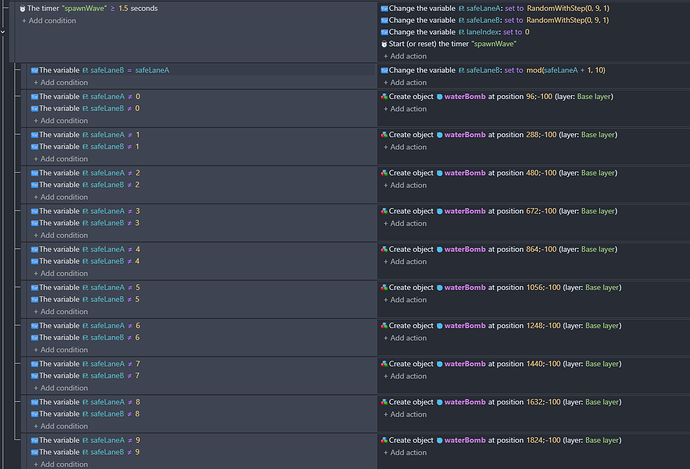
Task: Click the variable icon before safeLaneA RandomWithStep action
Action: tap(384, 8)
